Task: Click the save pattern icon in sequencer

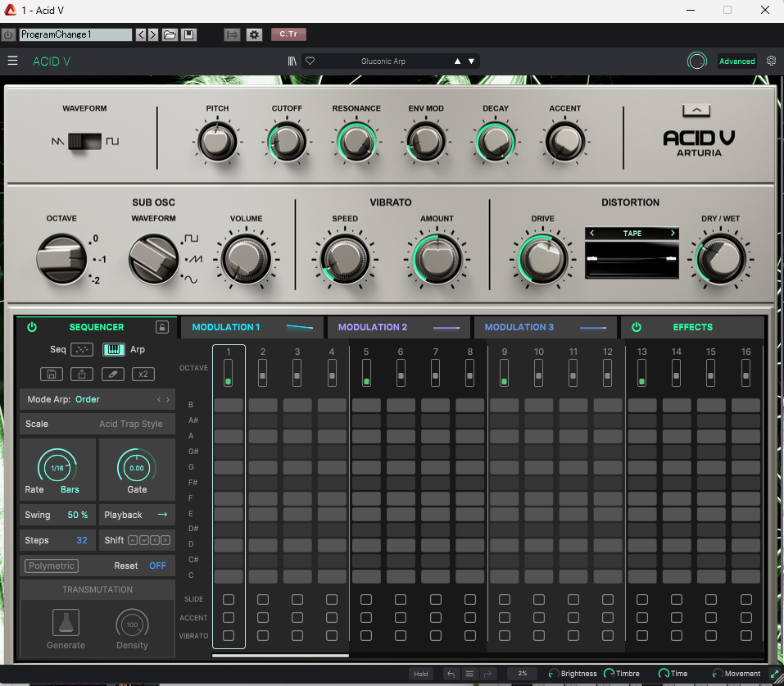Action: 52,374
